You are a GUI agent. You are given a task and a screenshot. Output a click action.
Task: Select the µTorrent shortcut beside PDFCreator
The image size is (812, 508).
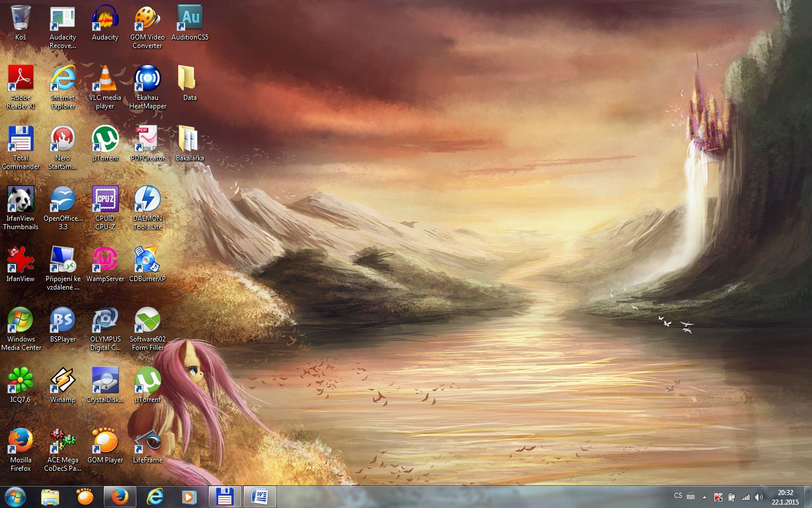105,144
